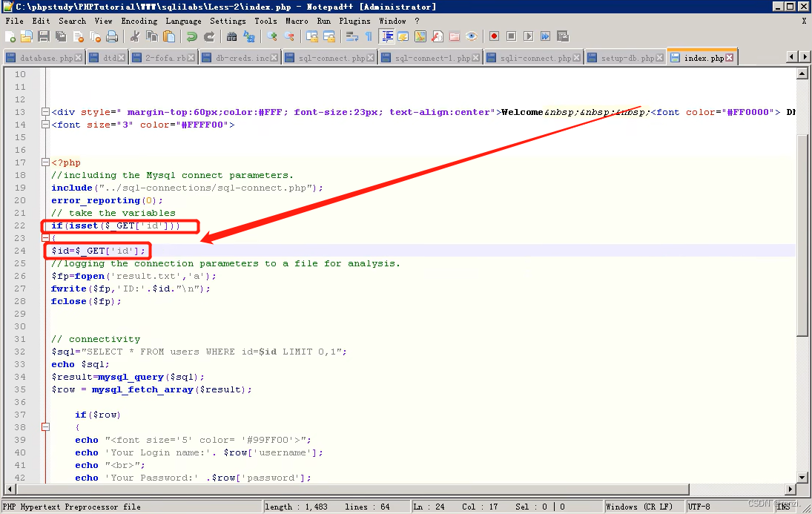Start macro recording with the record icon
The image size is (812, 514).
point(494,36)
